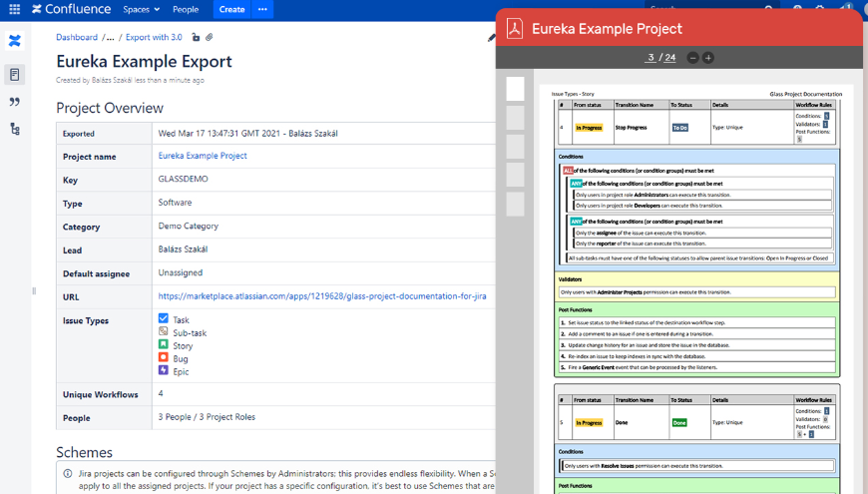Click the 'Glass Project Documentation' PDF header text

tap(805, 94)
